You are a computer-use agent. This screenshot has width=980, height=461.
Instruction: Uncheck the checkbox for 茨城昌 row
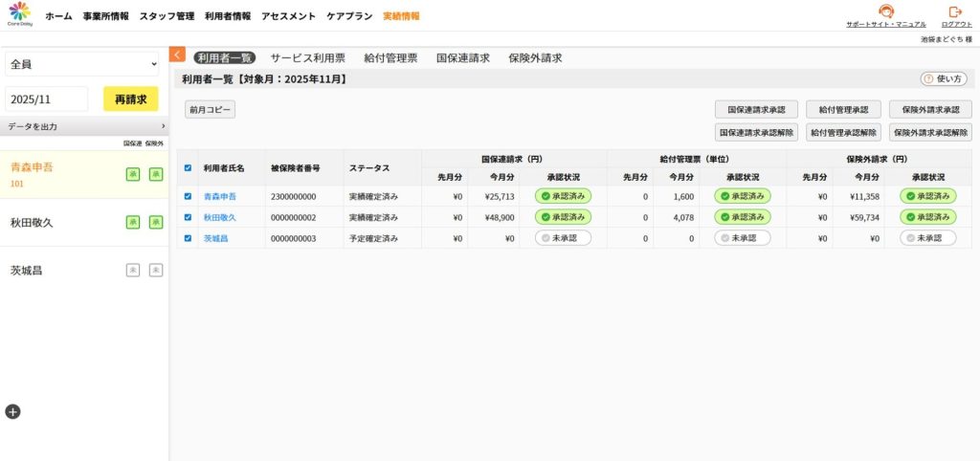(188, 237)
